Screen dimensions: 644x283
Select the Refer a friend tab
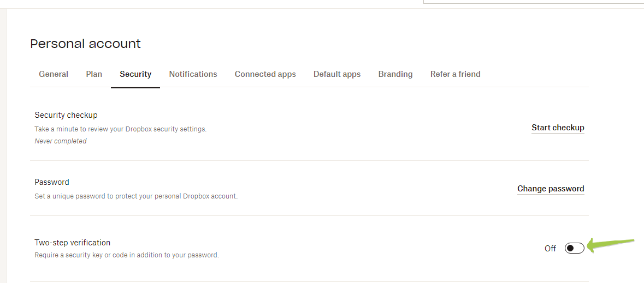(x=456, y=74)
